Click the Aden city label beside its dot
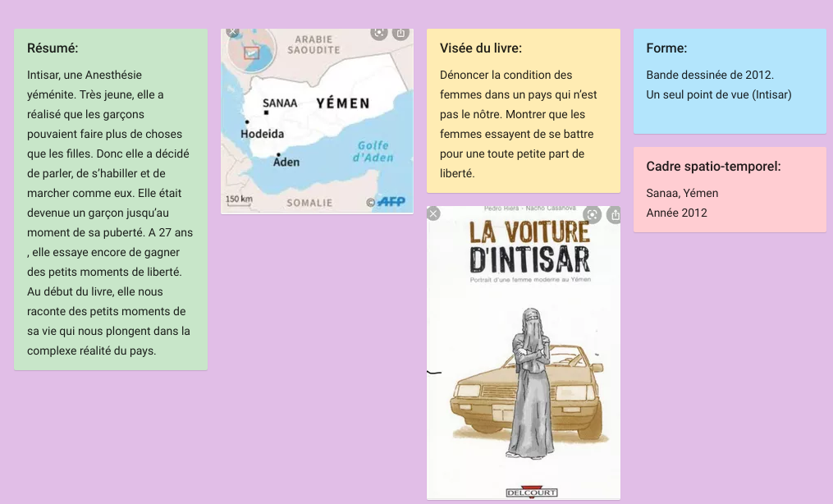 click(286, 162)
